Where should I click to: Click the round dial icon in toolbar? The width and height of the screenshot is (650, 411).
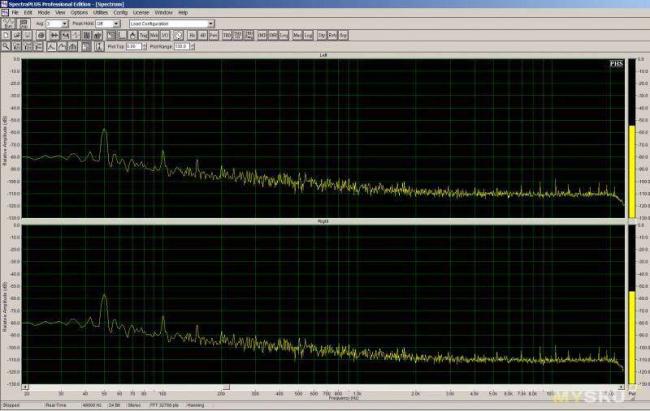[x=178, y=36]
